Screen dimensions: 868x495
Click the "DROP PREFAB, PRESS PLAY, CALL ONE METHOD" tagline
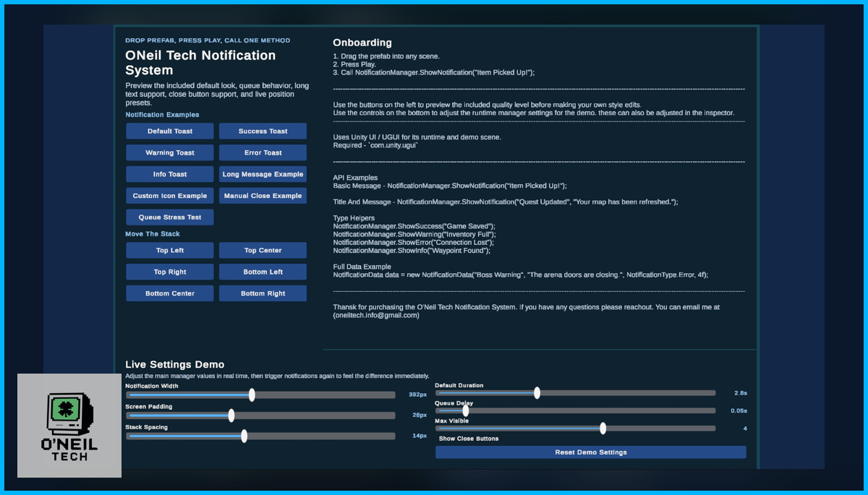pyautogui.click(x=208, y=40)
